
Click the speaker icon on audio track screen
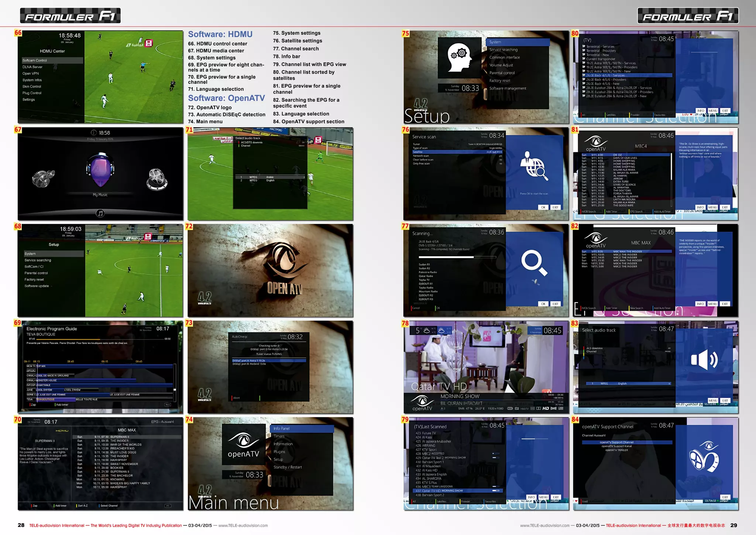click(x=704, y=359)
